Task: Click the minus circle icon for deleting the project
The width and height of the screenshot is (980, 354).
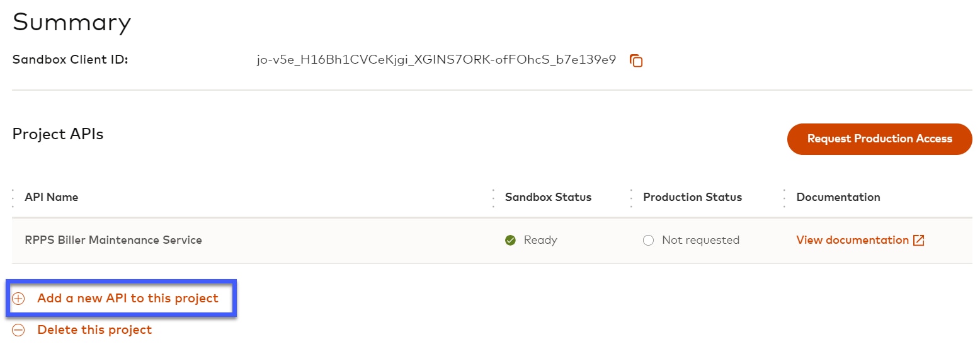Action: [19, 330]
